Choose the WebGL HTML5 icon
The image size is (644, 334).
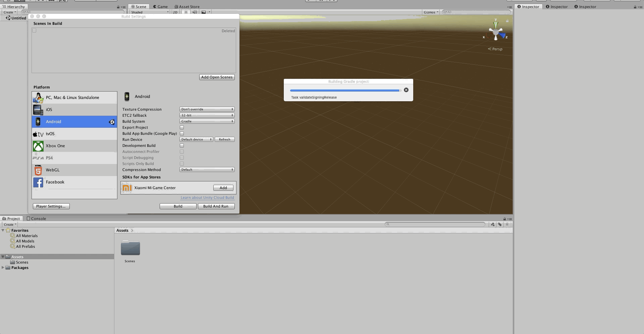(38, 170)
